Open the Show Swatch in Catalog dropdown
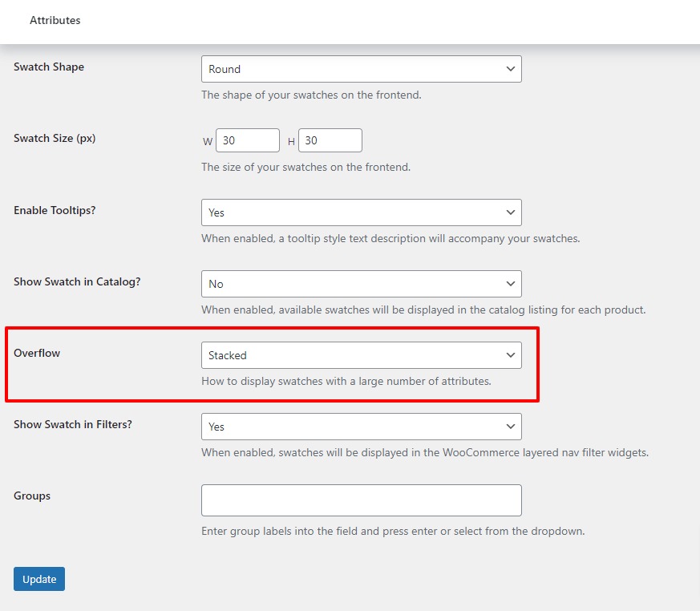 [x=361, y=284]
